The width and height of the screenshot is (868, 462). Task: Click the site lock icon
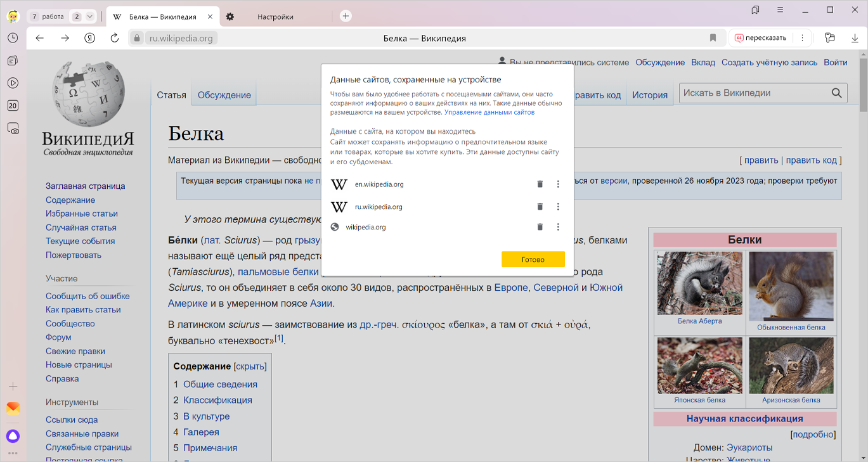pos(136,38)
